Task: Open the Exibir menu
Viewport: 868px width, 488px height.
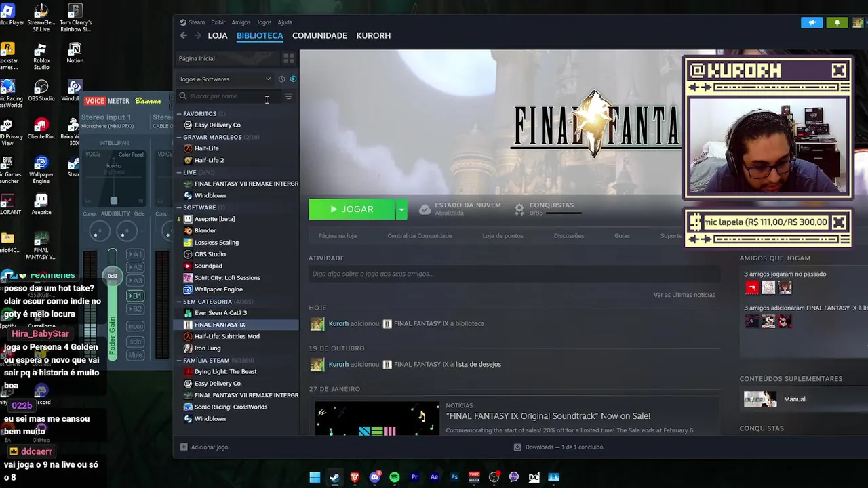Action: 218,22
